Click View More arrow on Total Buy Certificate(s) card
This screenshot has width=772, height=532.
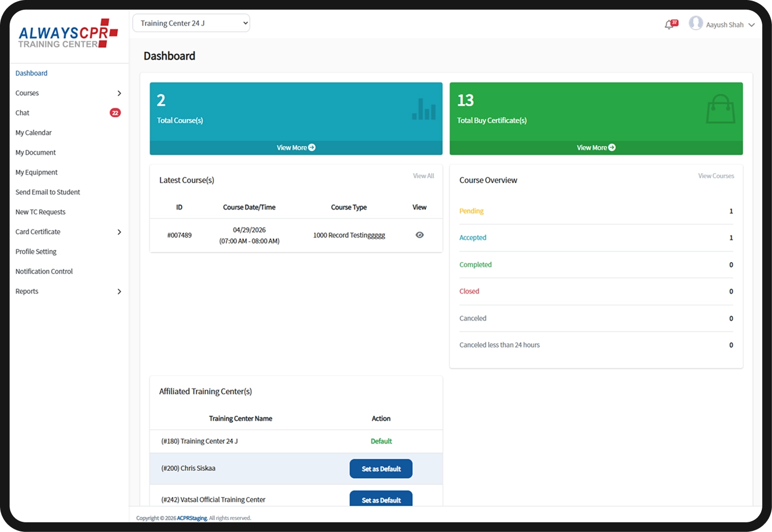coord(612,147)
